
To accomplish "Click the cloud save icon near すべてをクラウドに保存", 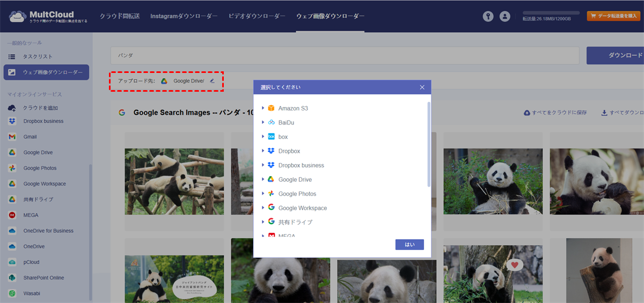I will pos(527,113).
